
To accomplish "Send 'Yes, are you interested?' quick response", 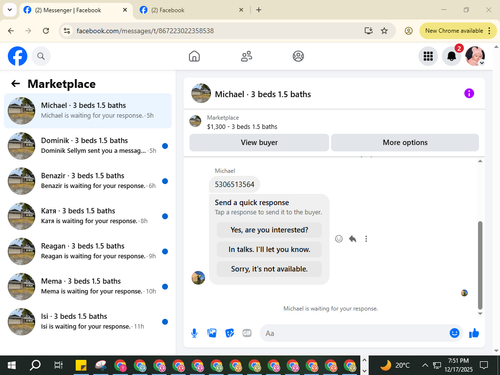I will click(269, 230).
